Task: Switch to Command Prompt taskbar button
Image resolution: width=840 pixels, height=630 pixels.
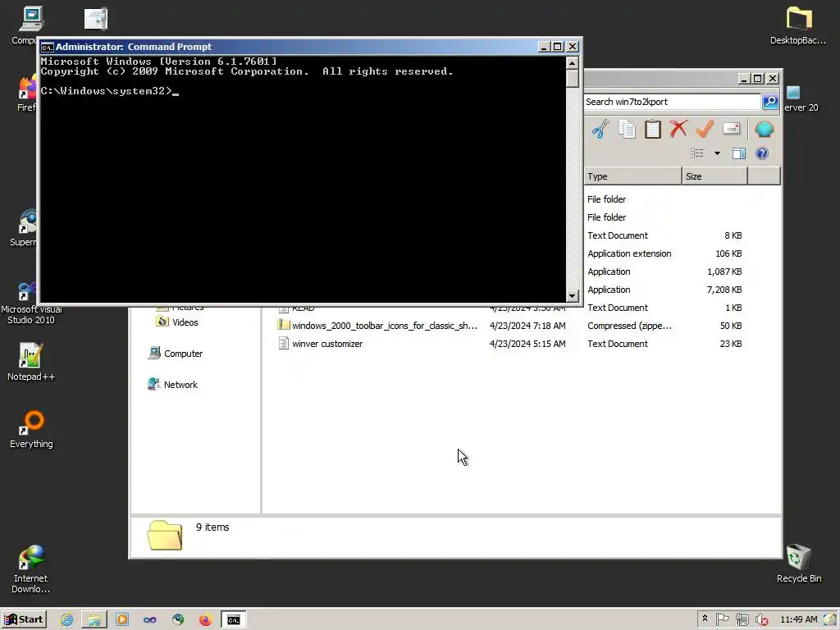Action: [x=234, y=620]
